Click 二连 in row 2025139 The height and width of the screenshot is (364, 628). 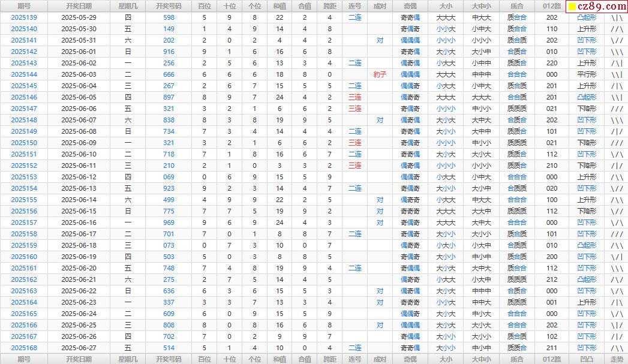tap(355, 17)
